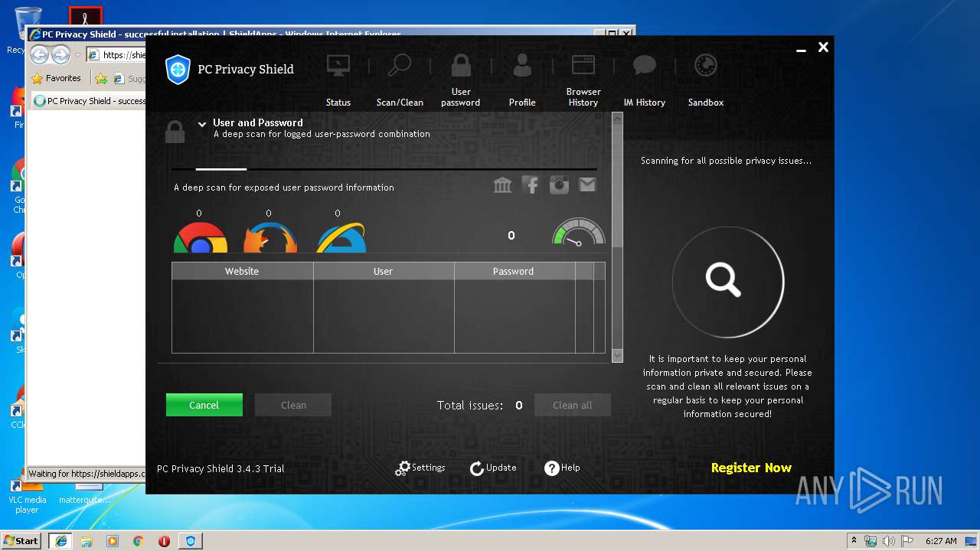This screenshot has height=551, width=980.
Task: Click the Google Chrome browser icon in scan results
Action: (x=201, y=237)
